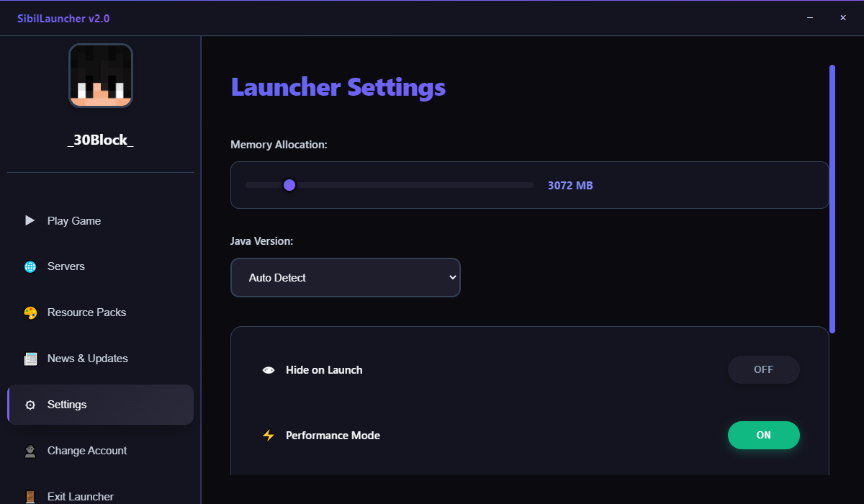Click the player avatar thumbnail
Viewport: 864px width, 504px height.
(101, 76)
